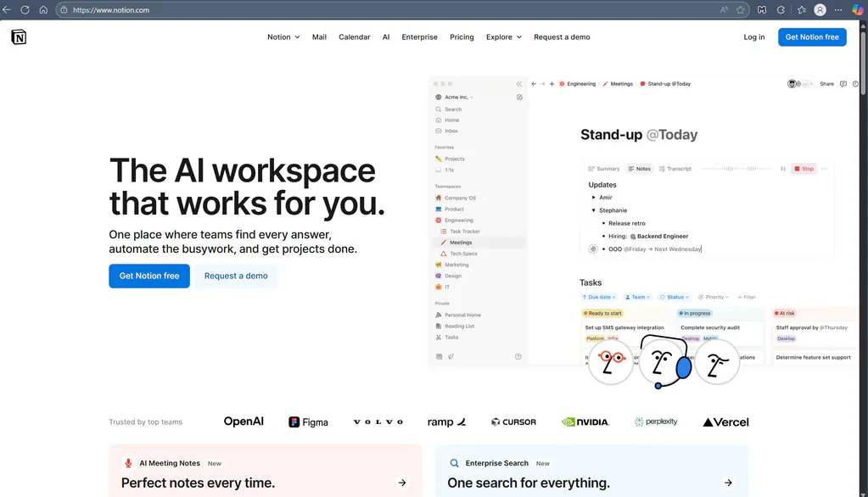
Task: Select Enterprise in the top navigation
Action: click(419, 37)
